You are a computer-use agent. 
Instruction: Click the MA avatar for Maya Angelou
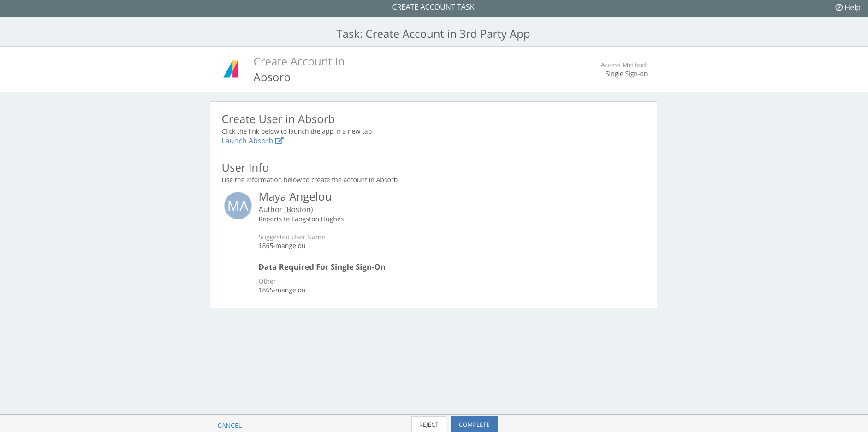(238, 206)
